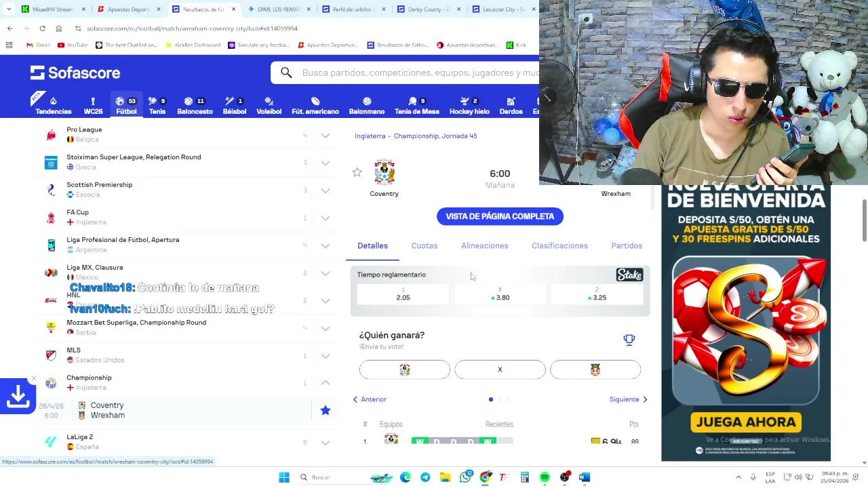Open the Balonmano sport category
The width and height of the screenshot is (868, 488).
pos(367,105)
